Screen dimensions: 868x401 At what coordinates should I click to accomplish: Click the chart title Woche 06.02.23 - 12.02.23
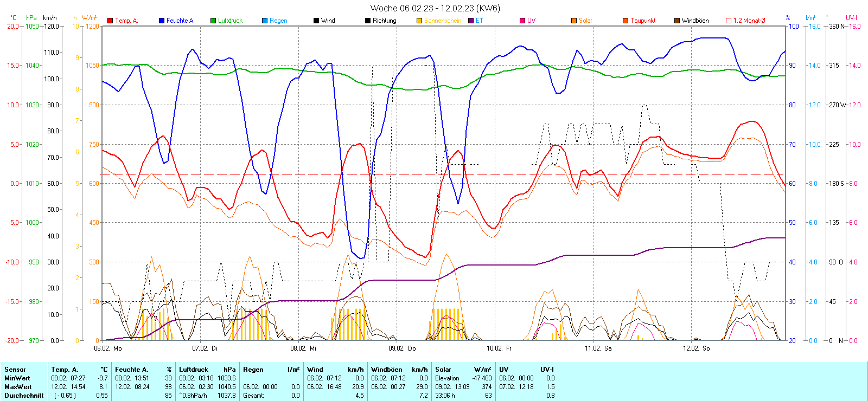pyautogui.click(x=435, y=8)
